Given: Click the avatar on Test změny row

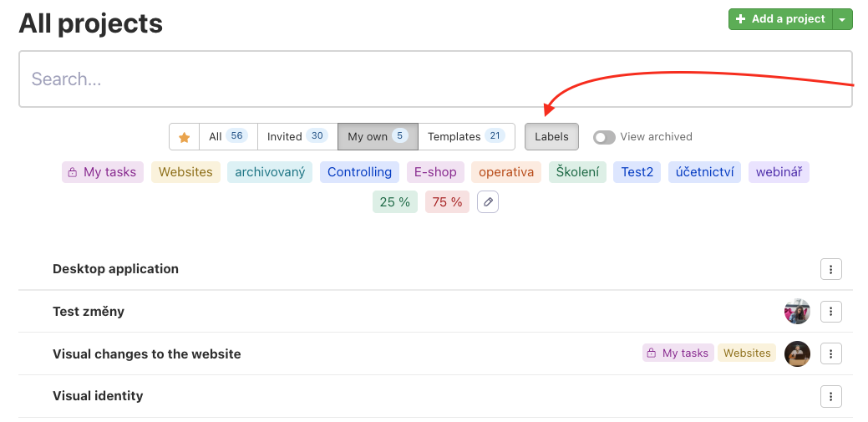Looking at the screenshot, I should coord(797,311).
